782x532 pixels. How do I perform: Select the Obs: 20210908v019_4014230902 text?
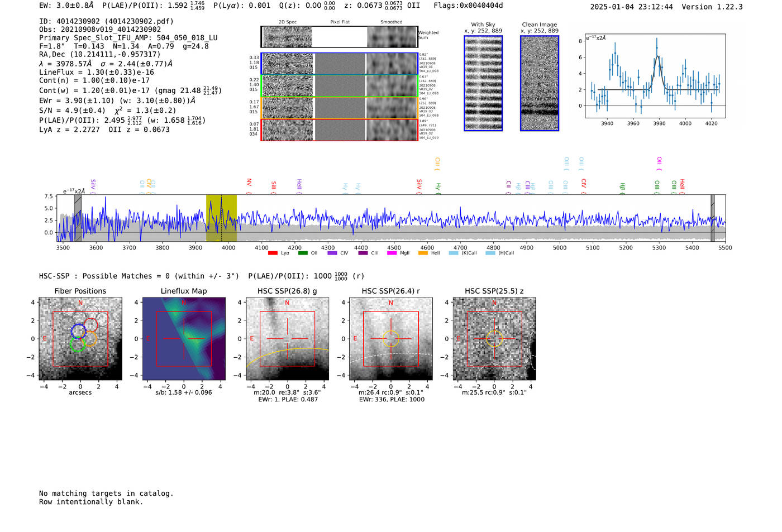(100, 30)
